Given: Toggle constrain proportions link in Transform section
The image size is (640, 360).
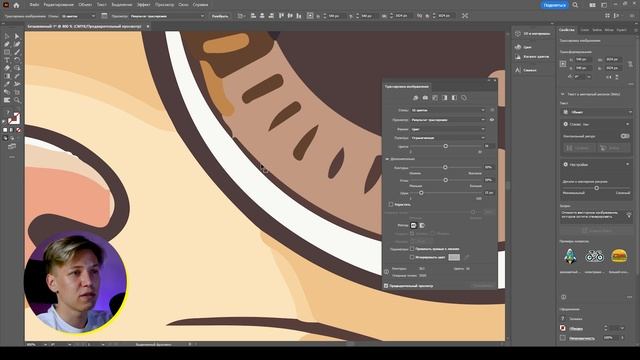Looking at the screenshot, I should click(x=630, y=64).
